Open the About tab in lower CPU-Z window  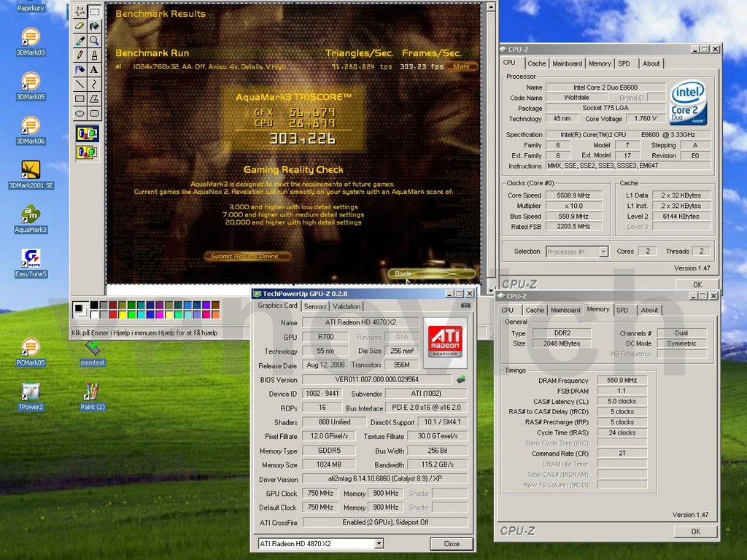coord(649,310)
